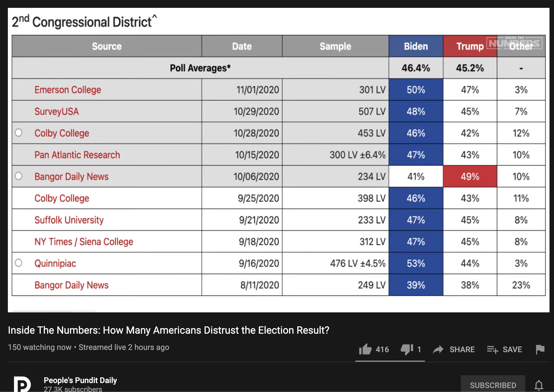Save the video to a playlist
Viewport: 554px width, 392px height.
[504, 349]
